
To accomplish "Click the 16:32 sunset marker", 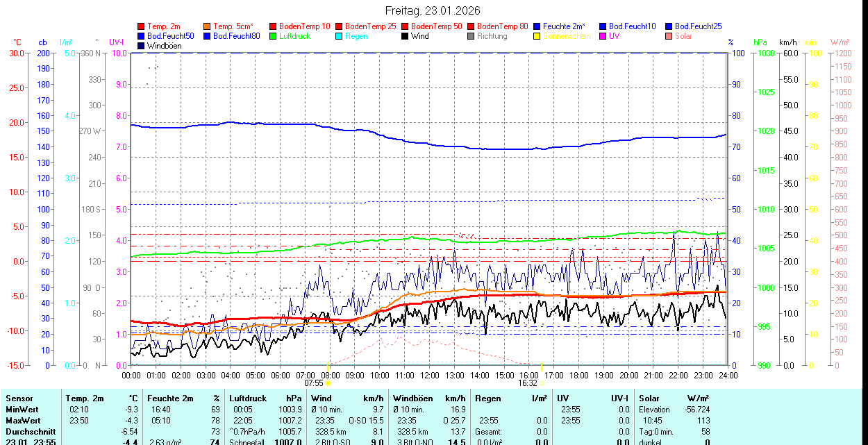I will pyautogui.click(x=528, y=383).
